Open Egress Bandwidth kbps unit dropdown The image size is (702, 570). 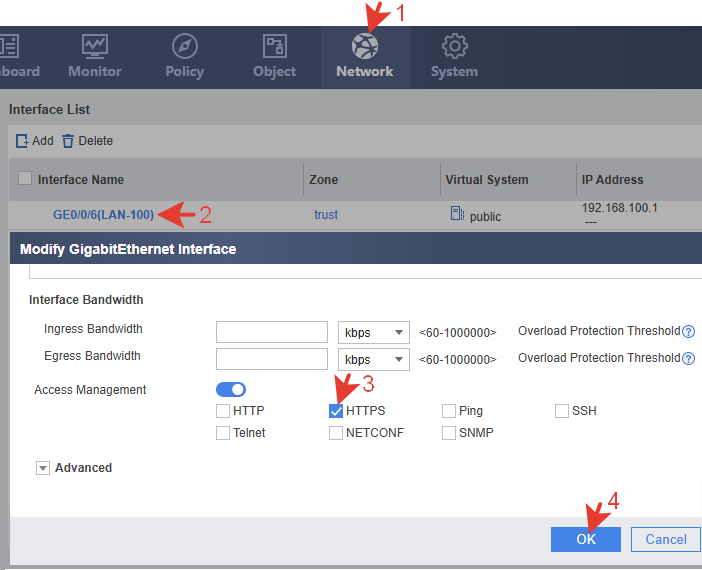tap(374, 359)
